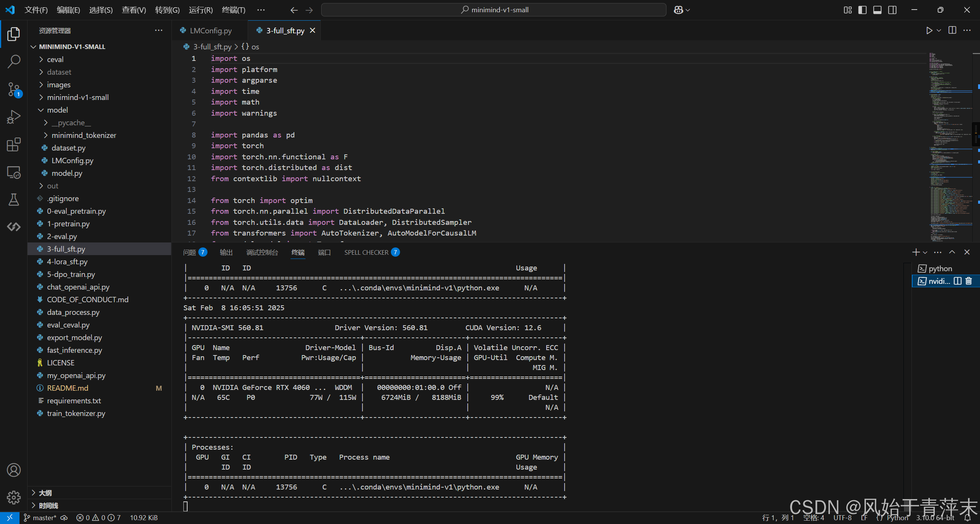Open Remote Explorer view icon
The image size is (980, 524).
[x=14, y=172]
